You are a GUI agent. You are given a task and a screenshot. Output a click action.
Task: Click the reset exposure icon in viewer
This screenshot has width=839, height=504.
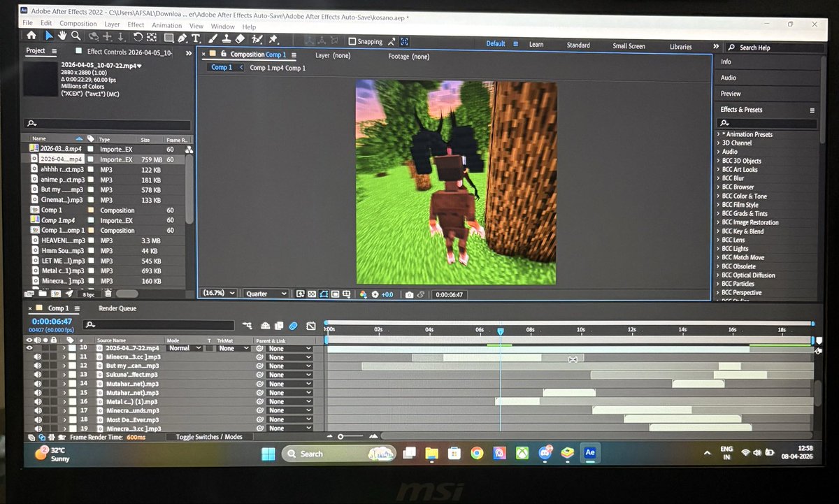375,294
